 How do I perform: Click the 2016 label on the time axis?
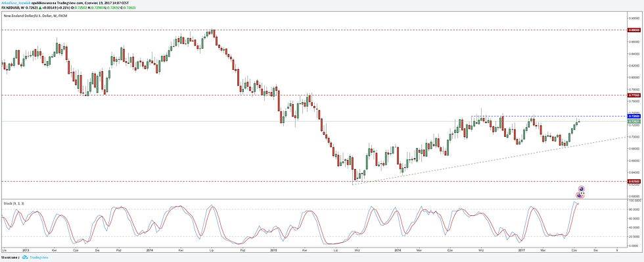click(x=398, y=249)
